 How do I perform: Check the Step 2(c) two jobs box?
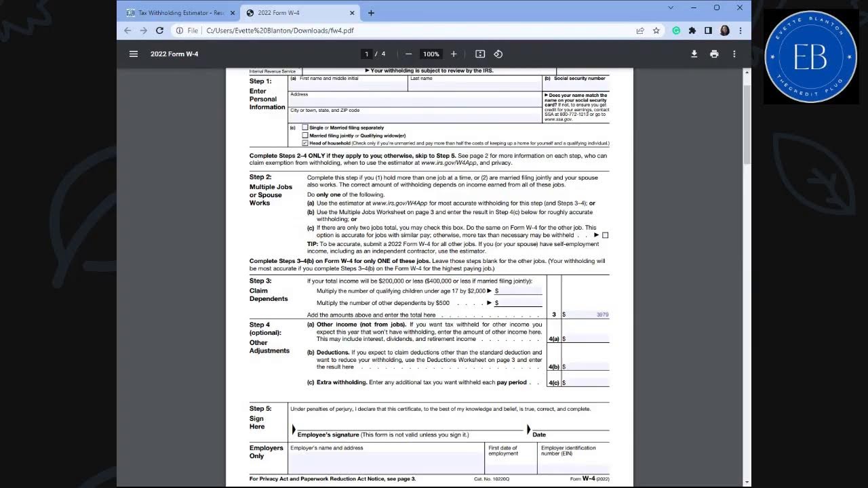(x=606, y=235)
